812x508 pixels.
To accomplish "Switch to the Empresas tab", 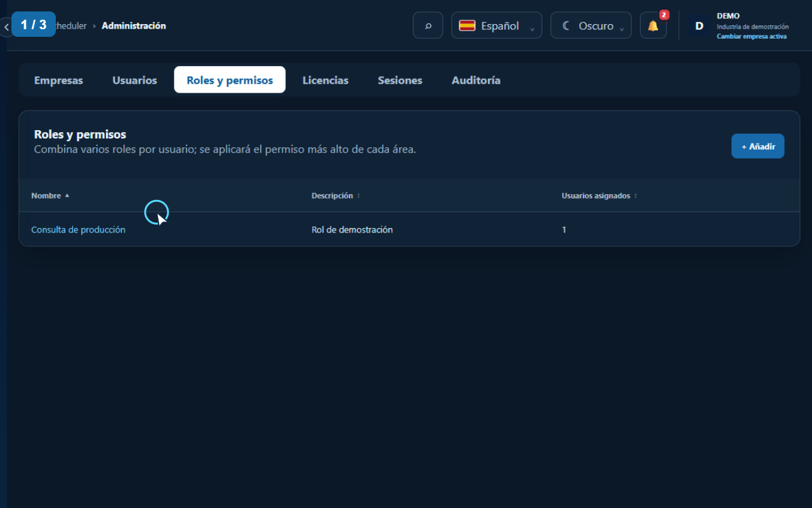I will (58, 80).
